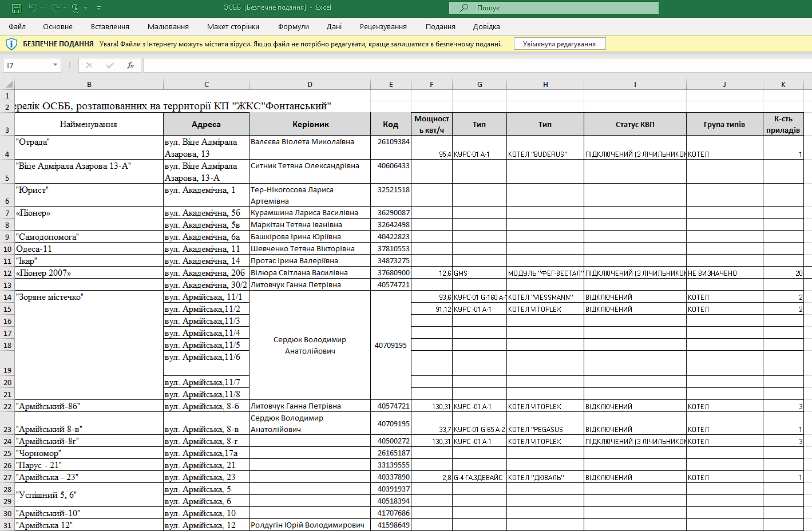The height and width of the screenshot is (531, 812).
Task: Toggle the Touch/Mouse mode icon
Action: point(75,8)
